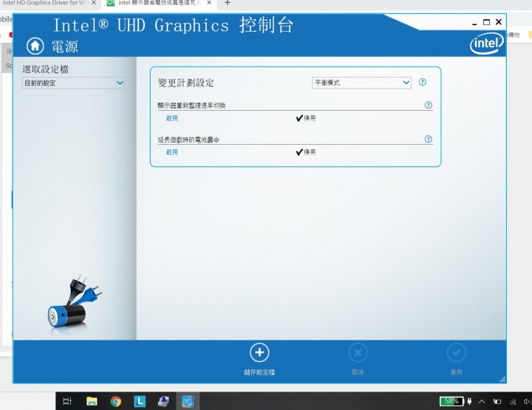Show hidden system tray icons
Image resolution: width=532 pixels, height=410 pixels.
click(x=482, y=402)
